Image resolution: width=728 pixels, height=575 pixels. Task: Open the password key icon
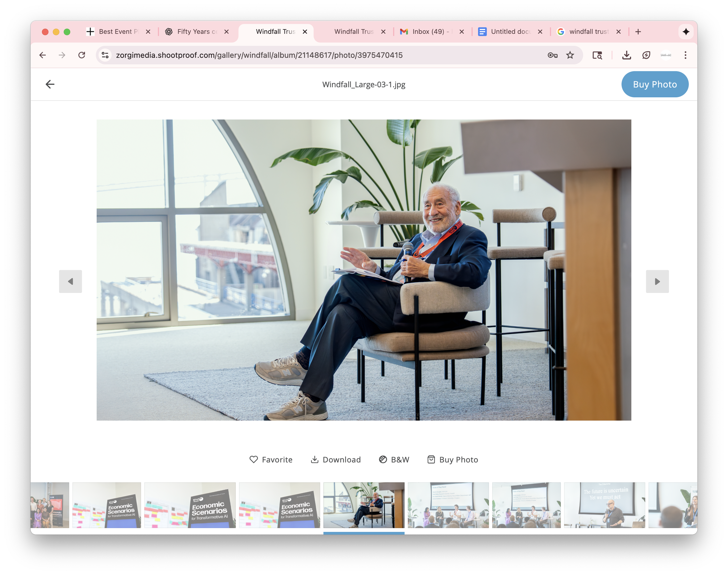(x=552, y=55)
